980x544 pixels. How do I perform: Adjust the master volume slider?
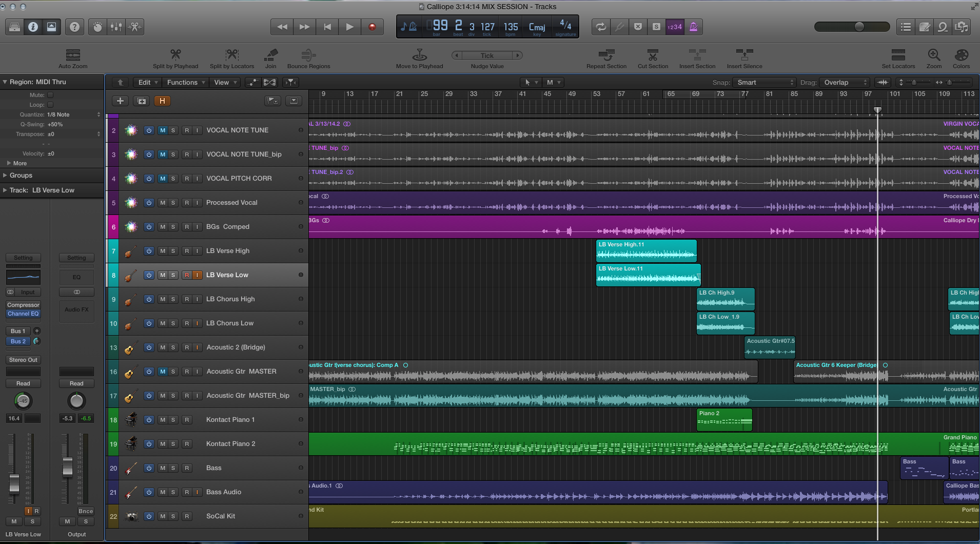[852, 27]
